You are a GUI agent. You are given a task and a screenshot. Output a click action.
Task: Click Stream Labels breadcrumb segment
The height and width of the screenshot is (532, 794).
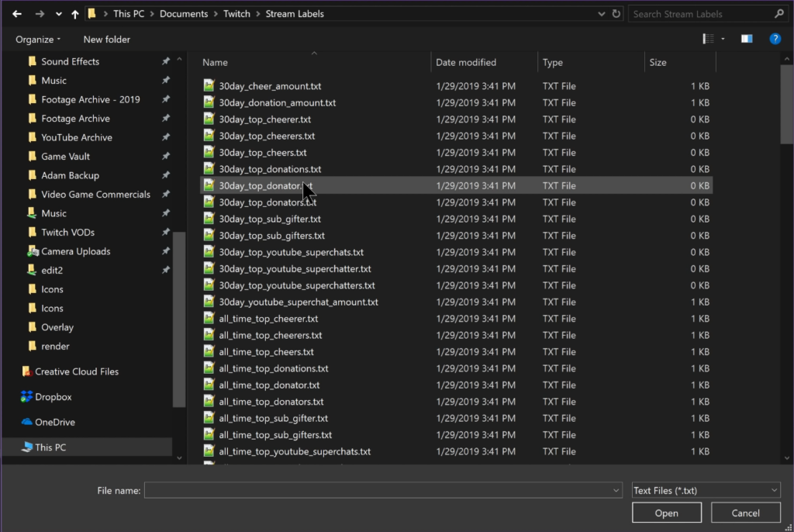[x=295, y=14]
